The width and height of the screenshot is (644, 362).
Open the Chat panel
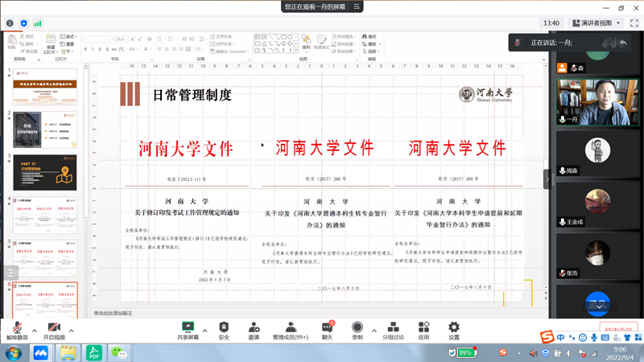coord(327,328)
